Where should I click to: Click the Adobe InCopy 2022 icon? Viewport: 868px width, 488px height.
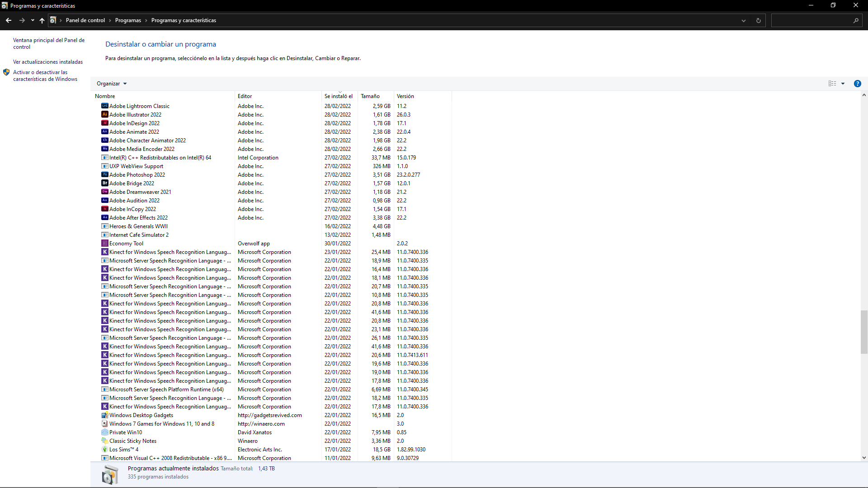coord(105,209)
